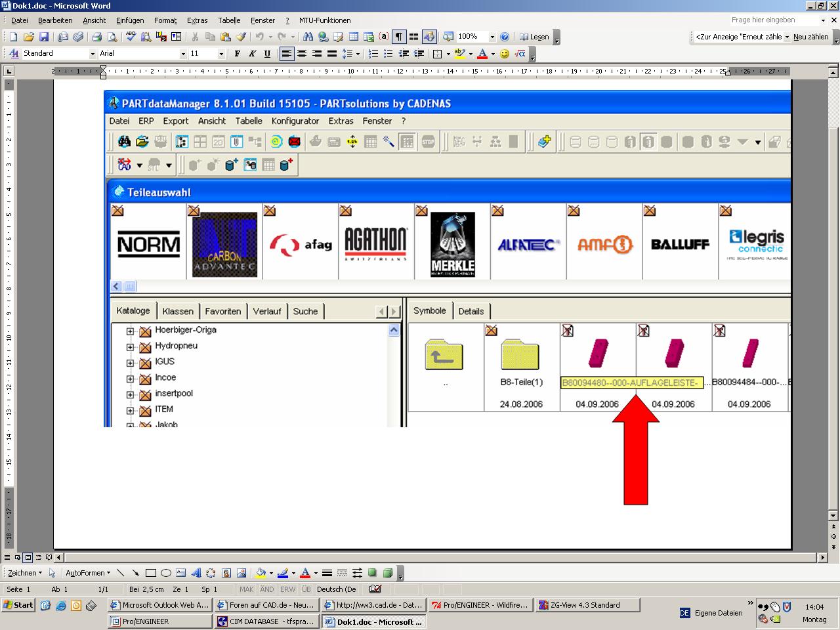Select the Line drawing tool
Viewport: 840px width, 630px height.
click(121, 573)
